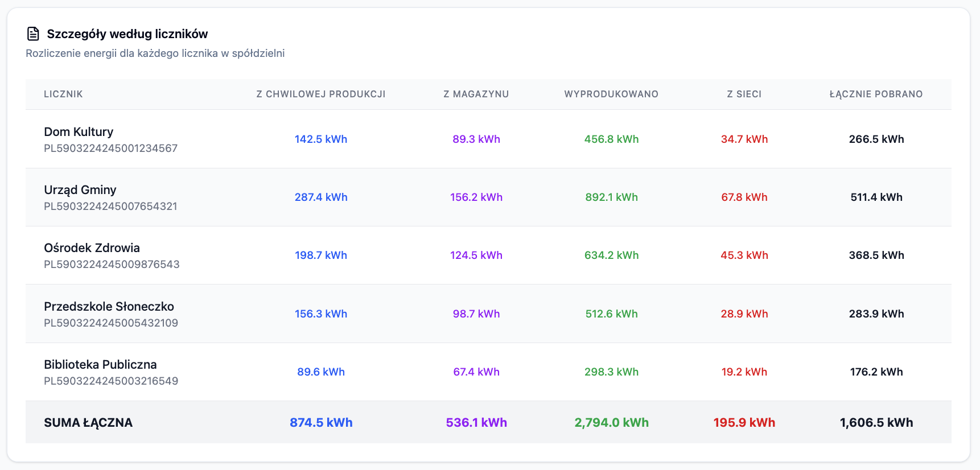This screenshot has height=470, width=980.
Task: Select the Z SIECI column header
Action: click(x=744, y=94)
